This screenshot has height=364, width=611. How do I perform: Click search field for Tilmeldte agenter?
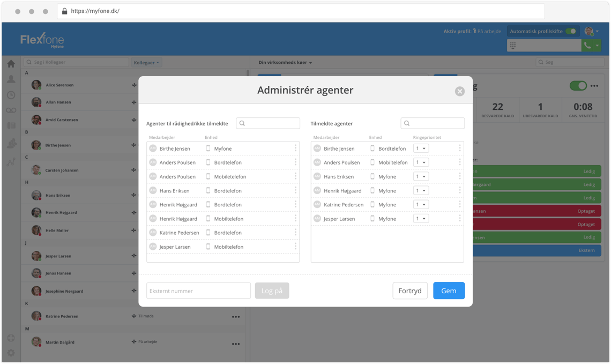pos(433,123)
